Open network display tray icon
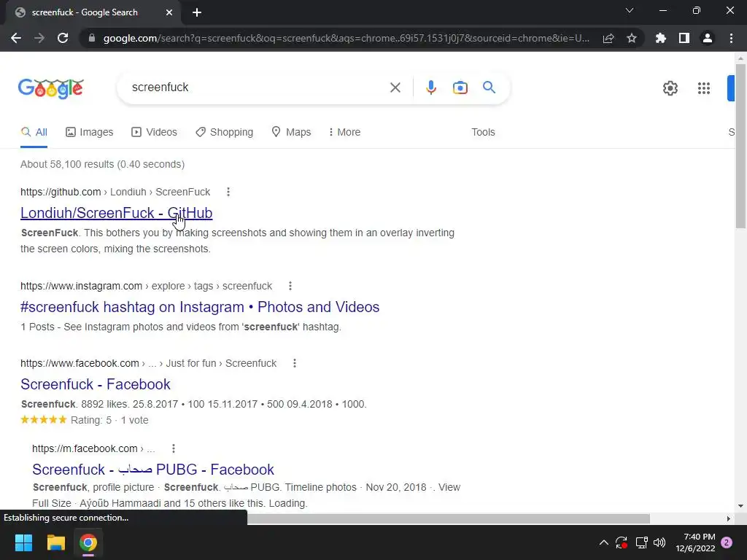Image resolution: width=747 pixels, height=560 pixels. click(641, 542)
